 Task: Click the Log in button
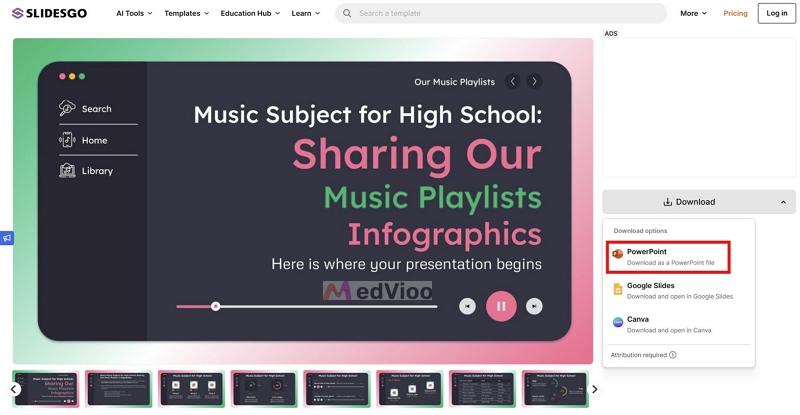click(x=777, y=13)
